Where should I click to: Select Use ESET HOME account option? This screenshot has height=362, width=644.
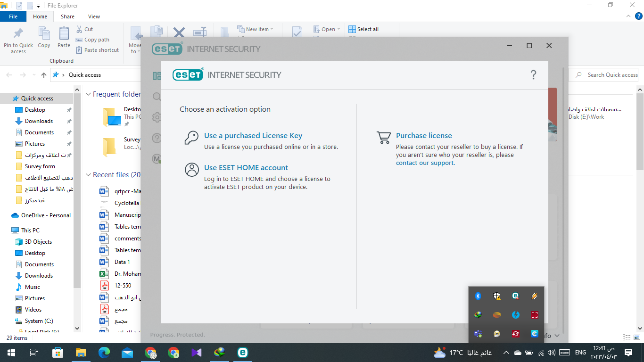click(x=246, y=168)
